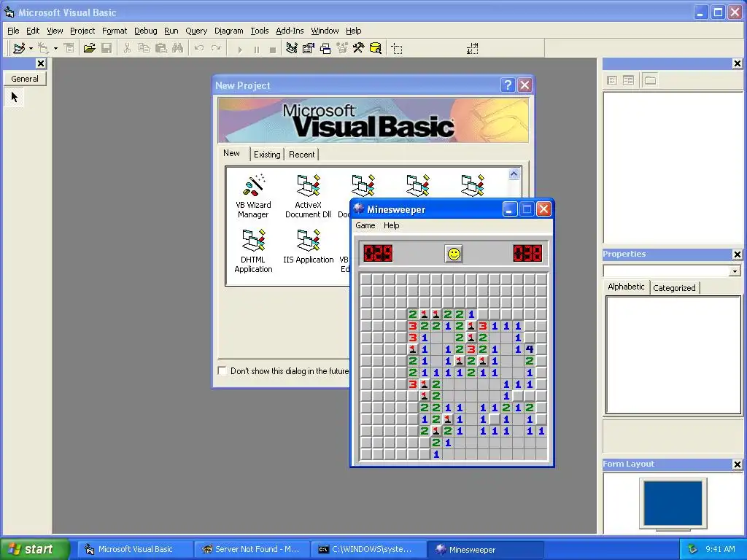Select the Pointer tool in the toolbox

coord(15,97)
